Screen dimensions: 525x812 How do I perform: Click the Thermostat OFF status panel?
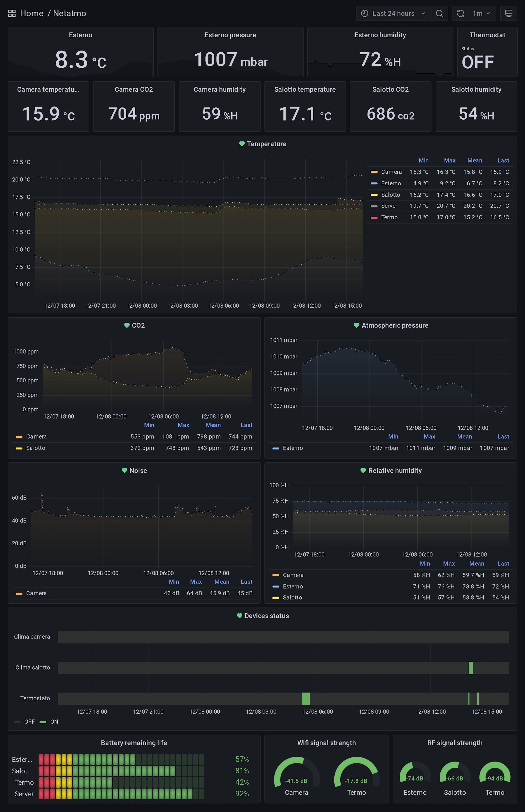(487, 52)
